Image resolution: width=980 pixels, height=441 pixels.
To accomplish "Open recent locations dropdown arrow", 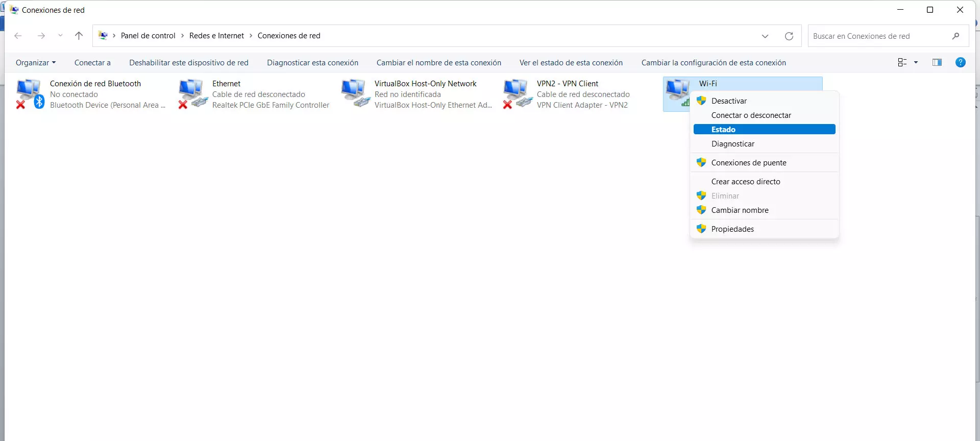I will pos(60,36).
